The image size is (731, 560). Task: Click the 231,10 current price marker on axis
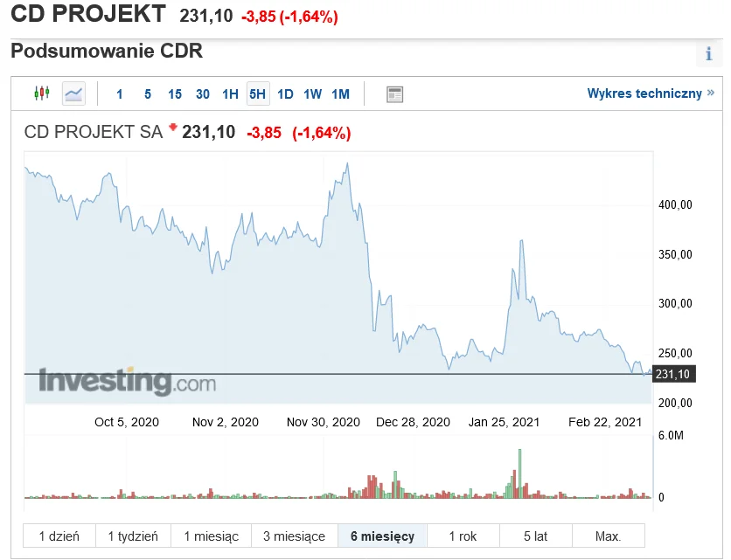(x=673, y=374)
